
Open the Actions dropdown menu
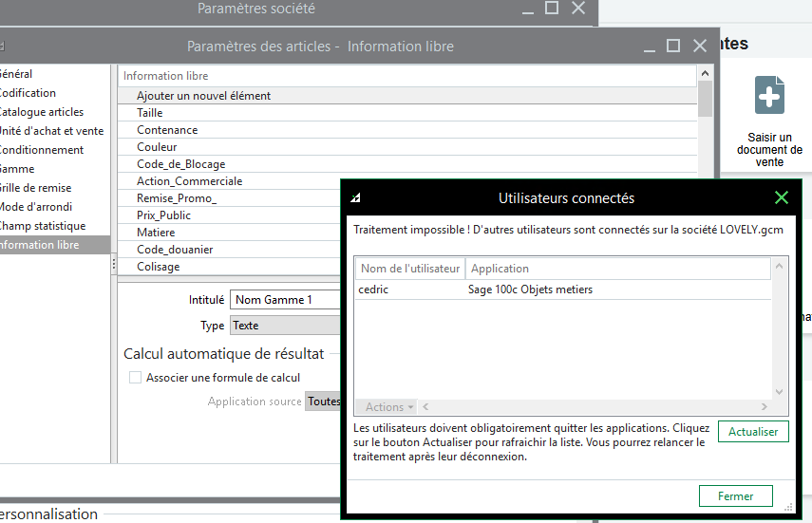coord(389,407)
